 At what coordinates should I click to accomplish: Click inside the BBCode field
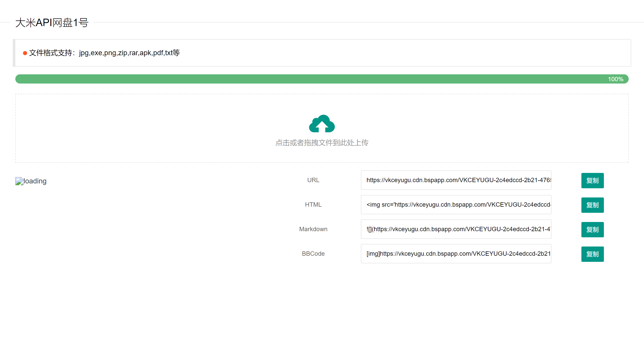pos(456,254)
